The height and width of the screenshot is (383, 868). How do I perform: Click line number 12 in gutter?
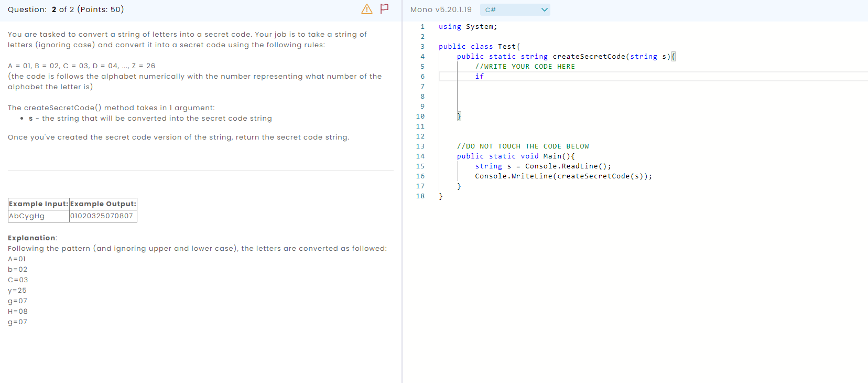coord(420,136)
